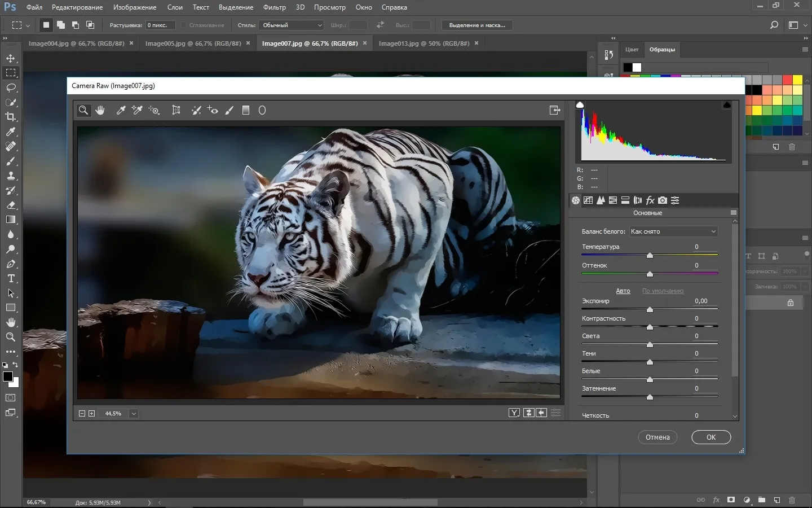
Task: Open the Tone Curve panel tab
Action: coord(588,200)
